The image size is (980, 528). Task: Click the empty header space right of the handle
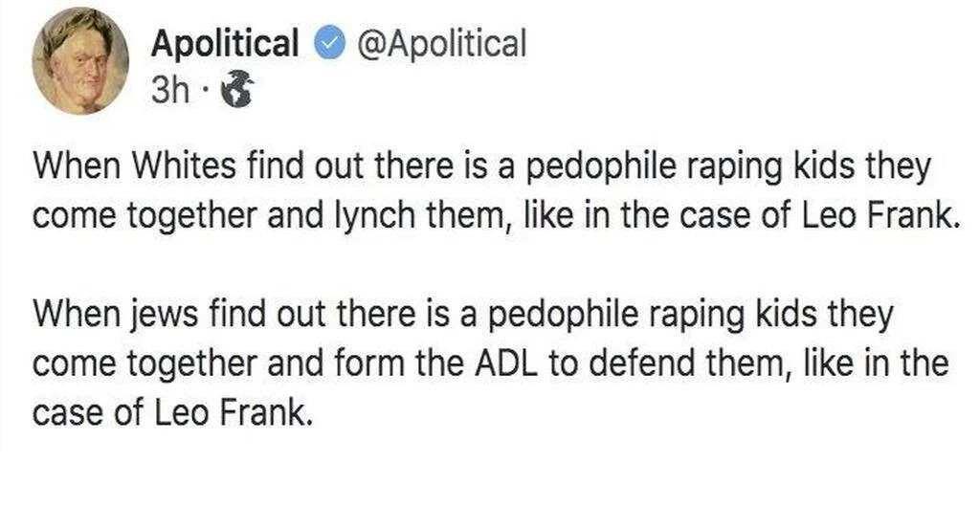[746, 44]
